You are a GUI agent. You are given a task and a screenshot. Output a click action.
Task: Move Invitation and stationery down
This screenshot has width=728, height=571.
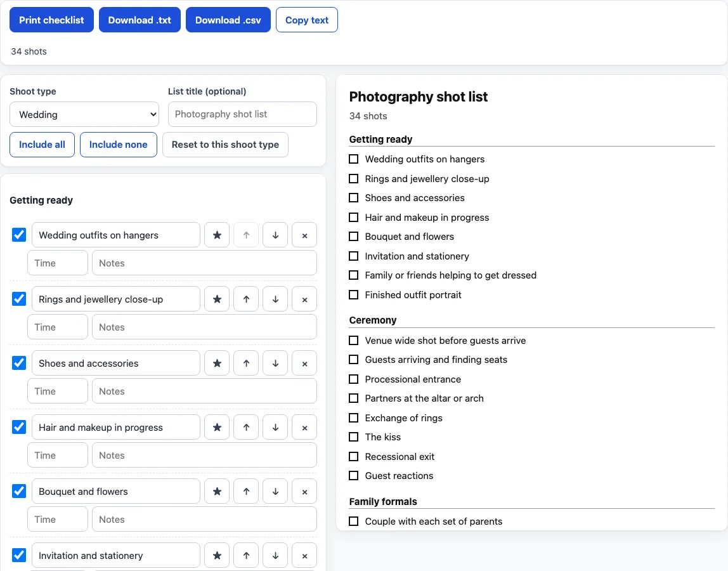[275, 556]
